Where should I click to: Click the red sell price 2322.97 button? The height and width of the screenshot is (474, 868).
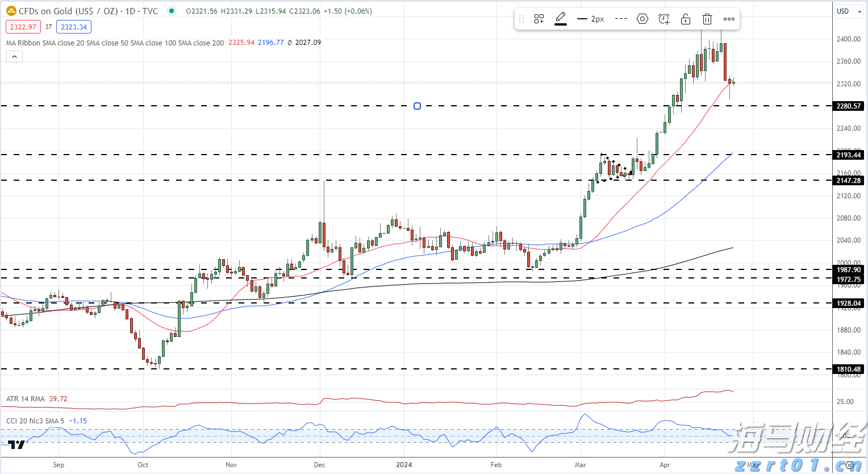pos(23,27)
